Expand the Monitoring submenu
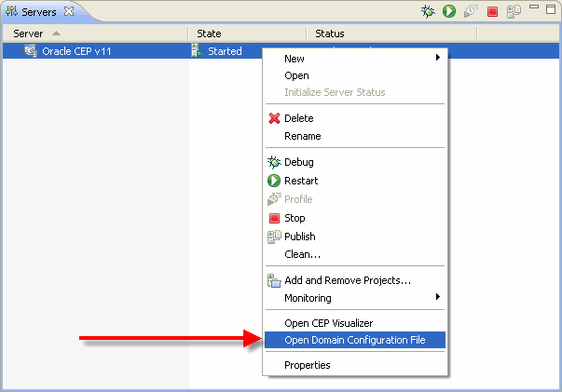The height and width of the screenshot is (392, 562). pos(355,298)
